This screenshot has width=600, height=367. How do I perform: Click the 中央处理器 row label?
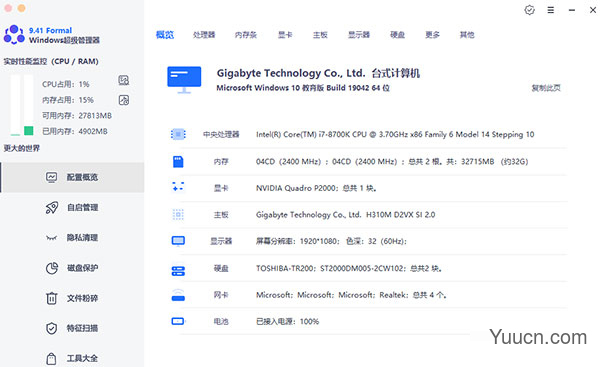pyautogui.click(x=221, y=134)
